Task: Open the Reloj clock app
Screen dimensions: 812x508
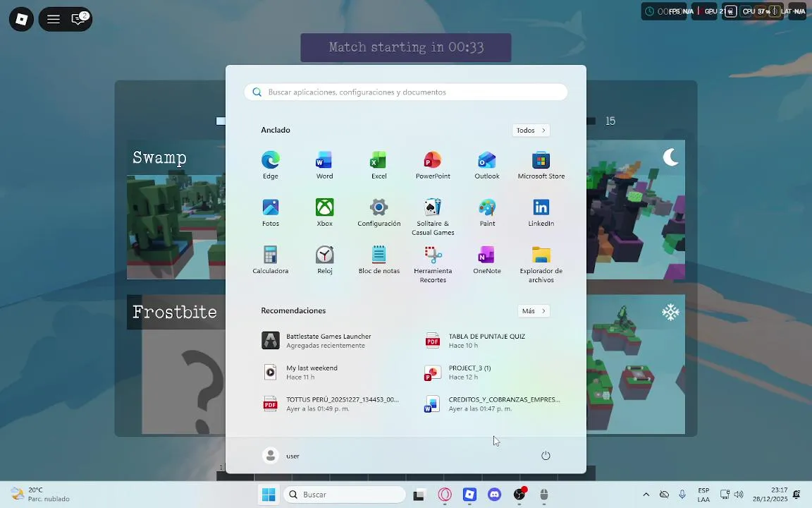Action: 324,260
